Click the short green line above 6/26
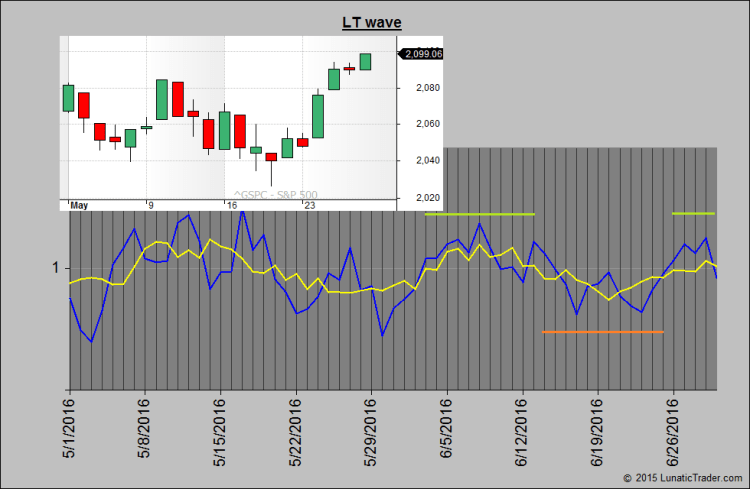 click(x=693, y=213)
